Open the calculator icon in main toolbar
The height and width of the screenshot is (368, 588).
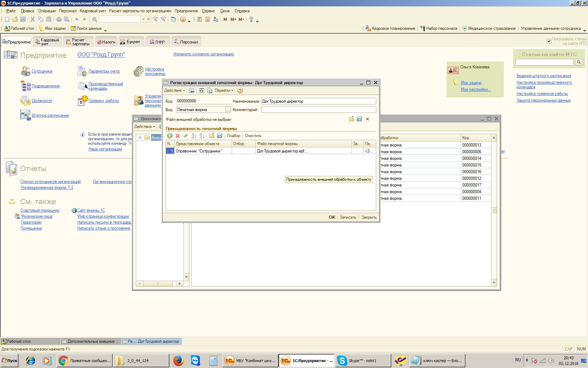(199, 20)
